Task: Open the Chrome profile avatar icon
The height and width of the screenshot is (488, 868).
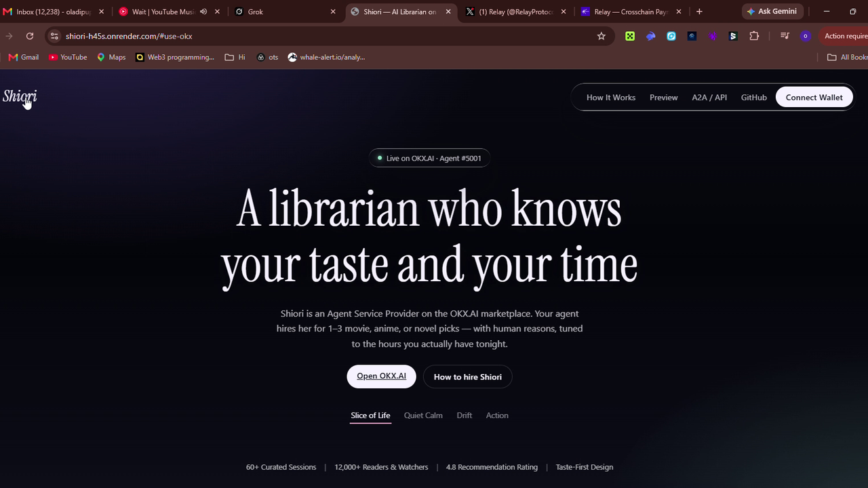Action: tap(805, 36)
